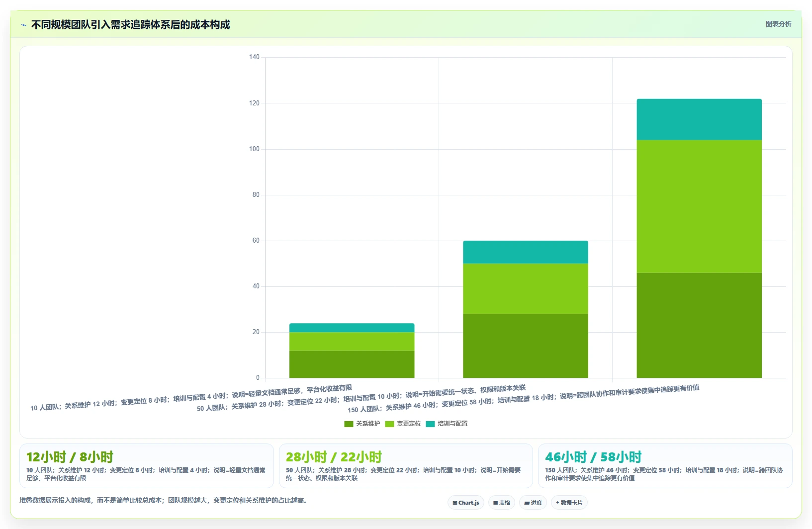Click the y-axis value 60

pyautogui.click(x=256, y=240)
